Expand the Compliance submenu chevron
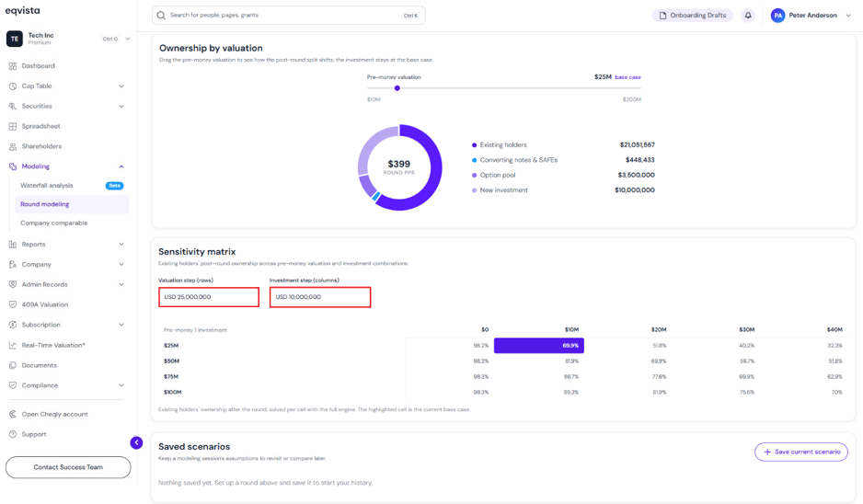 coord(121,385)
